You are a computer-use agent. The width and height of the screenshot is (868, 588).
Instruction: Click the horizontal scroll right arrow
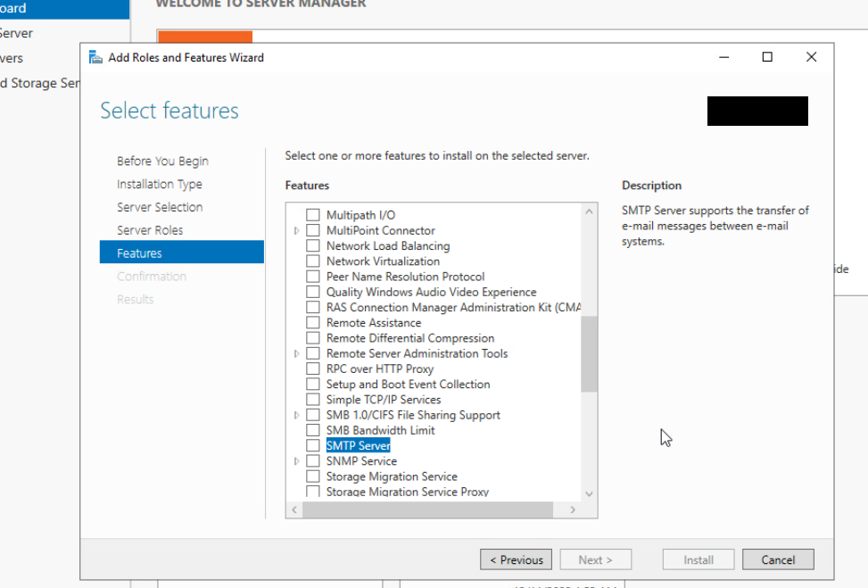tap(573, 509)
